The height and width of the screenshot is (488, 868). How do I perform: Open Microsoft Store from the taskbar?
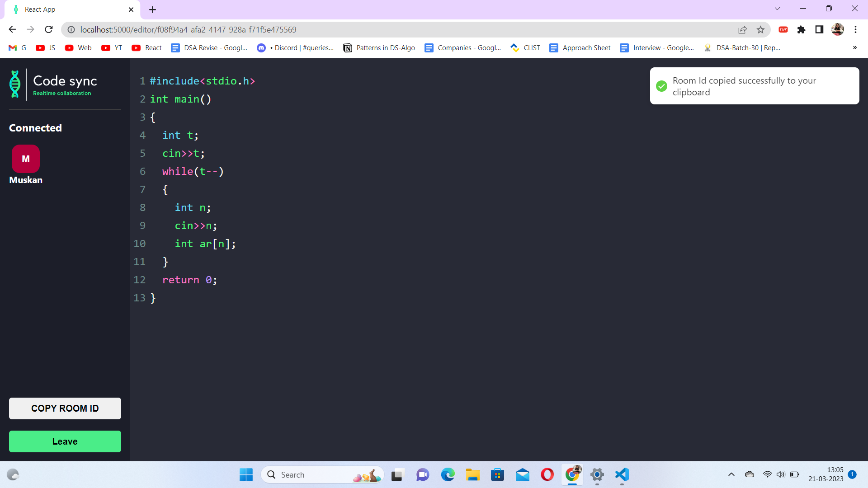[x=497, y=475]
